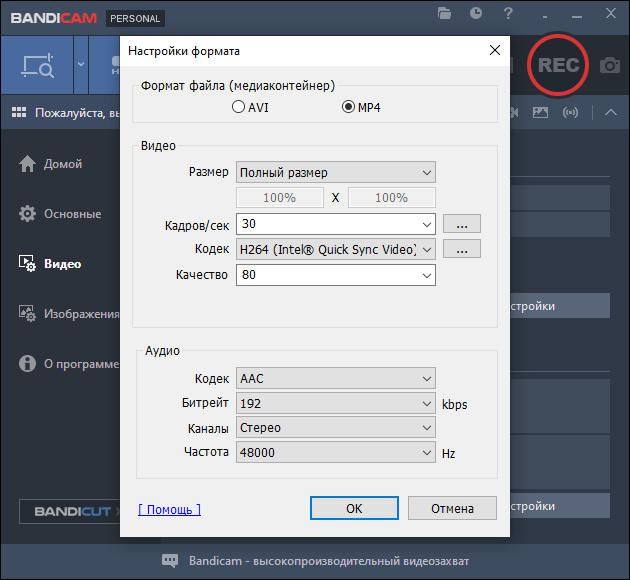
Task: Minimize Bandicam to tray with the small dash
Action: coord(545,17)
